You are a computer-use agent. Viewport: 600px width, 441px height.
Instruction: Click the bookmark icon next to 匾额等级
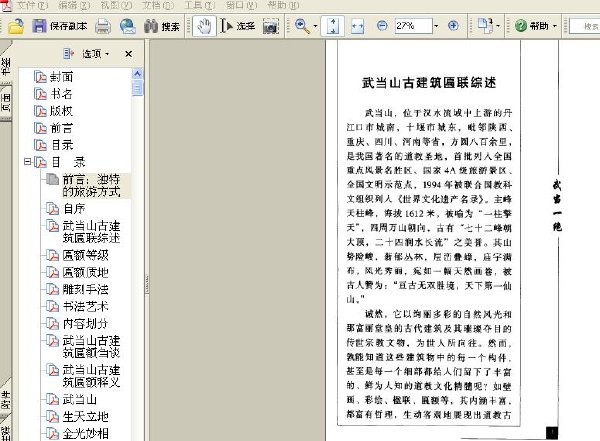(x=52, y=255)
